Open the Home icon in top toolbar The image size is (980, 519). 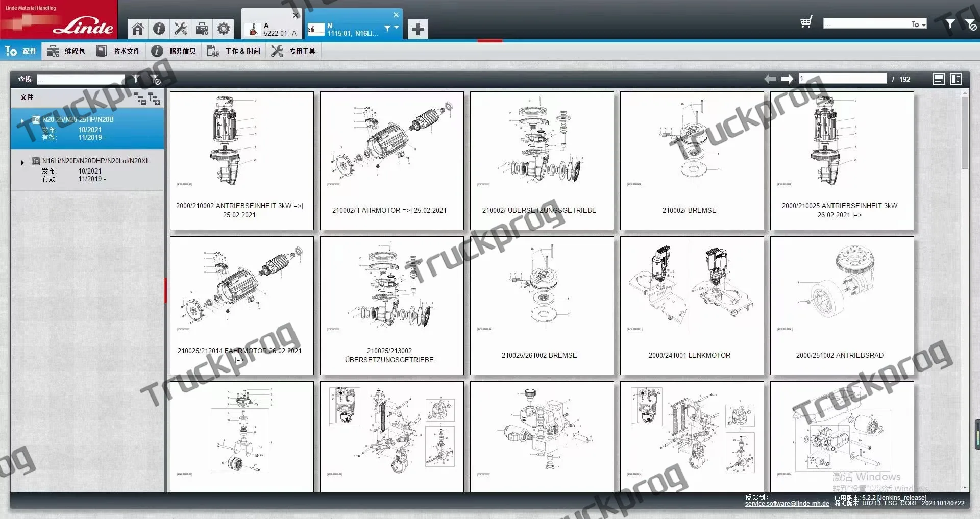(138, 29)
